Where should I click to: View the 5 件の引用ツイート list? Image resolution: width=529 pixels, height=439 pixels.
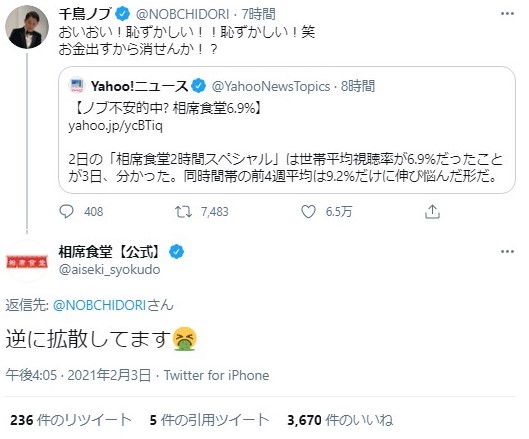coord(209,420)
